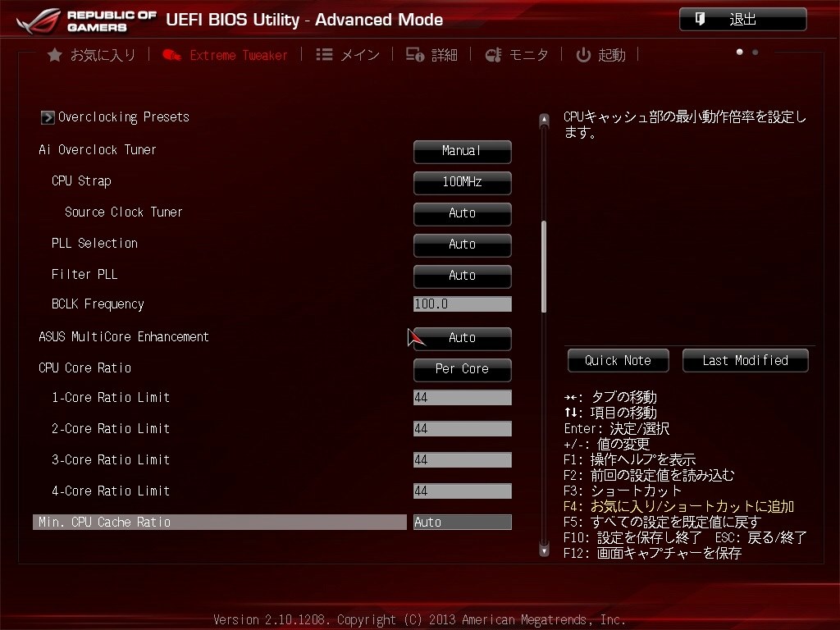The width and height of the screenshot is (840, 630).
Task: Click the F2 前回の設定値を読み込む hint
Action: (x=650, y=475)
